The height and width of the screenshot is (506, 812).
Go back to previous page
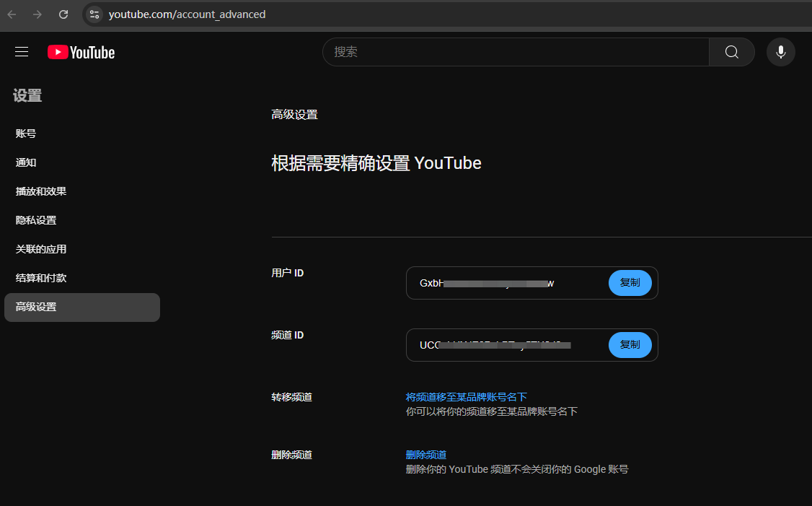(12, 14)
